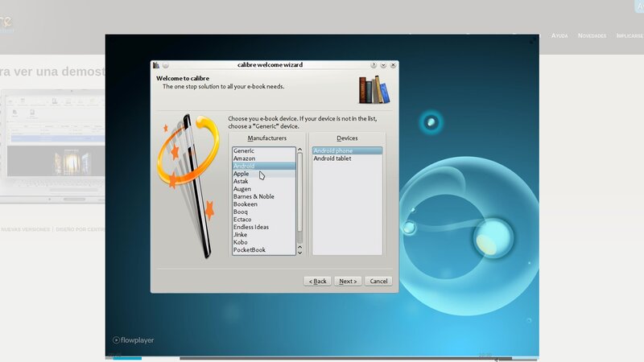Cancel the calibre welcome wizard
644x362 pixels.
[x=378, y=281]
